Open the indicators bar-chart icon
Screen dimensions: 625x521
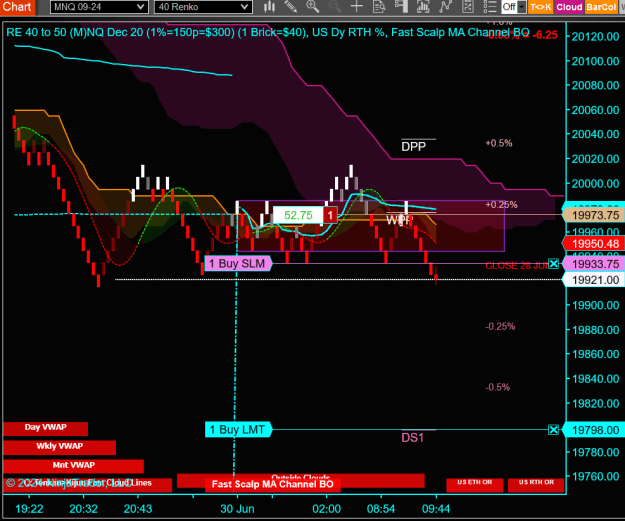click(x=423, y=7)
